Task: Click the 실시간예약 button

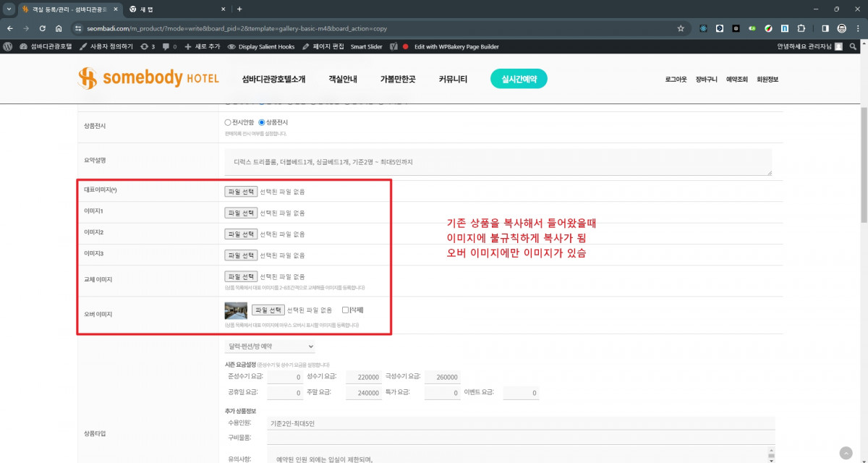Action: tap(519, 79)
